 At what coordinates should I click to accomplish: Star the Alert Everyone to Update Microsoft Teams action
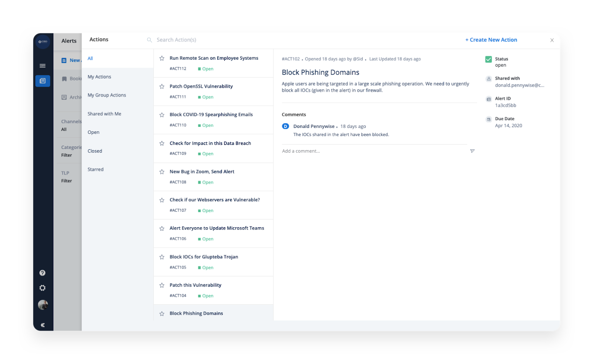(162, 229)
